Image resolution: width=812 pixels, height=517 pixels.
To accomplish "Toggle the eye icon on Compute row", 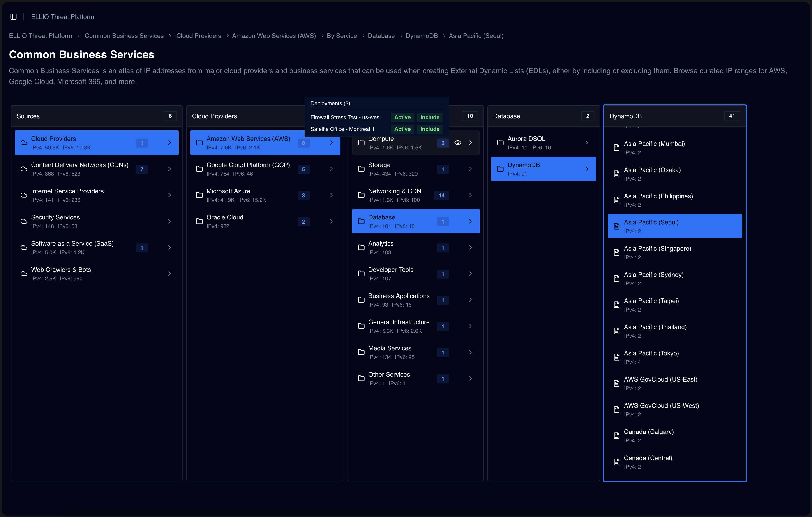I will tap(458, 143).
